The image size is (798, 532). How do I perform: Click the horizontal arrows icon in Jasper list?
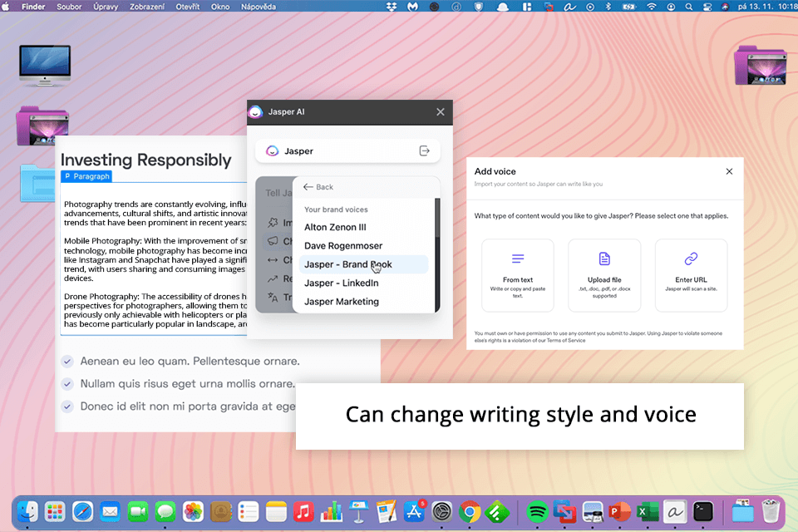[x=273, y=260]
